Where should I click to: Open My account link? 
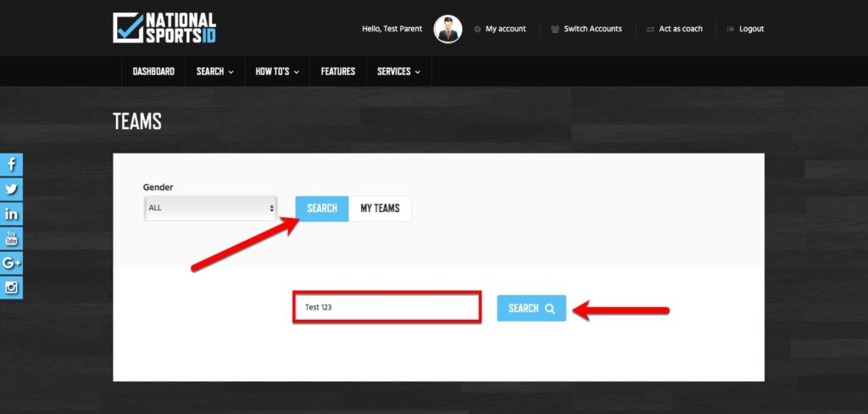tap(505, 29)
